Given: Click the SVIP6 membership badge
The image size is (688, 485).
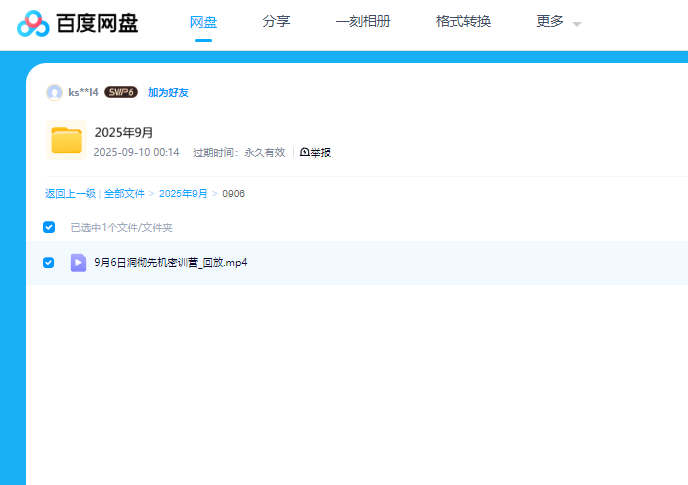Looking at the screenshot, I should (x=121, y=92).
